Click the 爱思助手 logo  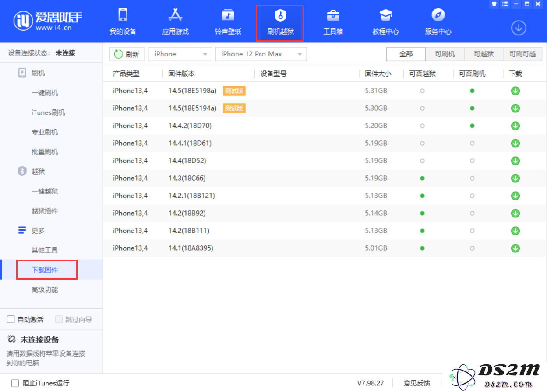(48, 21)
